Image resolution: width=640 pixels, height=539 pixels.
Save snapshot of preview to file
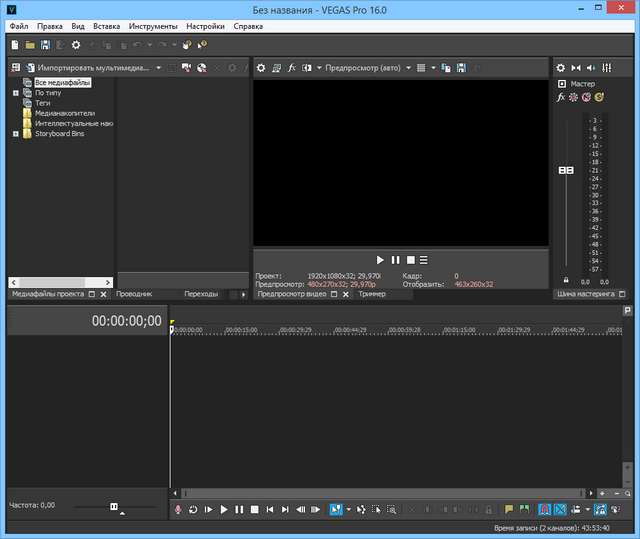pos(461,68)
